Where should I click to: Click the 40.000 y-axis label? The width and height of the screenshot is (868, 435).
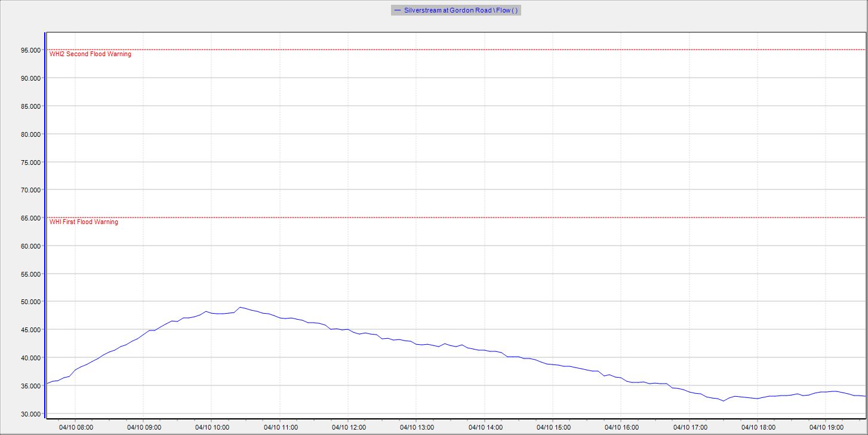point(30,358)
